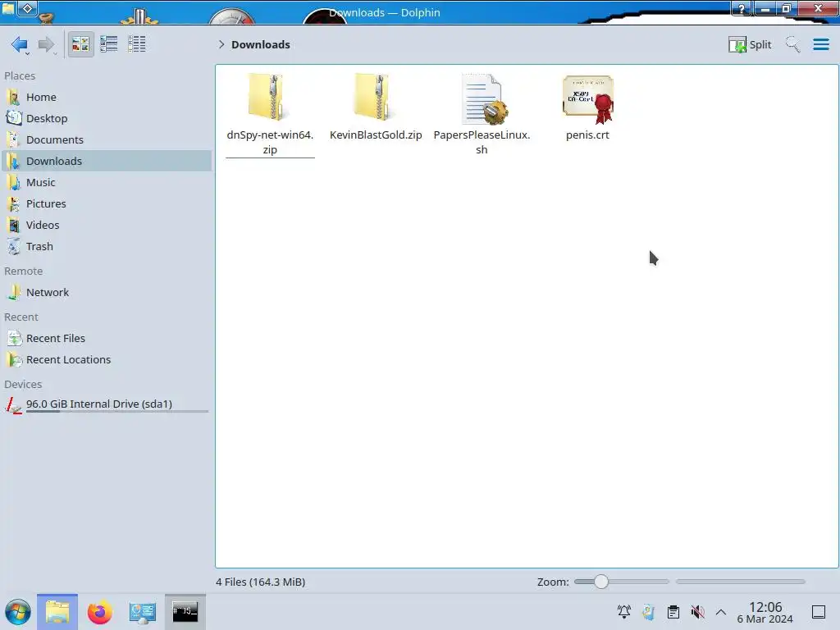Open Recent Files
Viewport: 840px width, 630px height.
point(107,339)
